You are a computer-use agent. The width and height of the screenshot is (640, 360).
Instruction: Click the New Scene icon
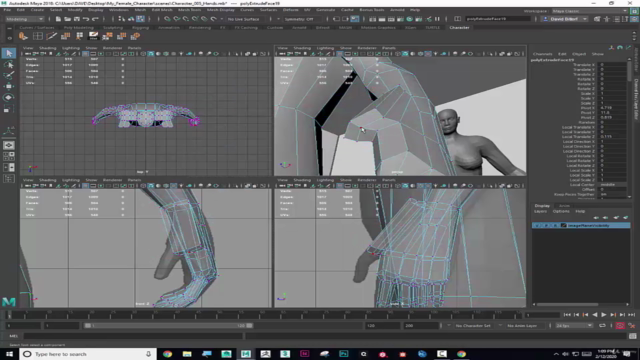tap(58, 19)
